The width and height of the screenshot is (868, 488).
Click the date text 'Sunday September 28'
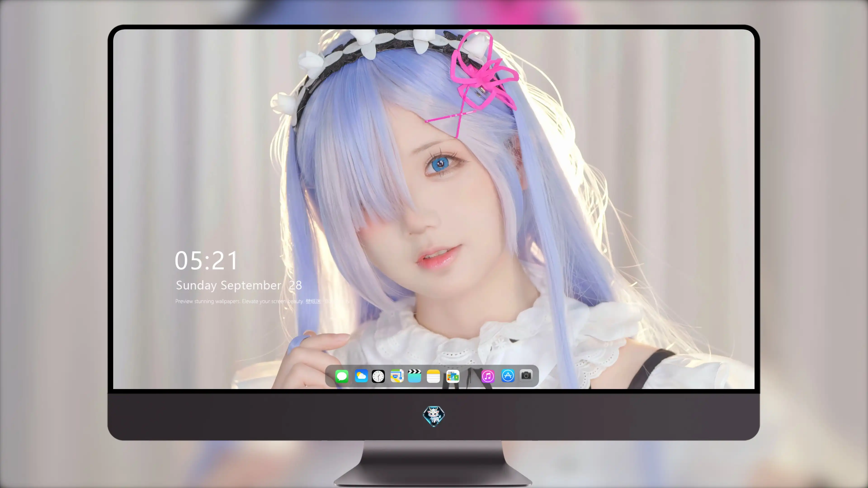(x=238, y=285)
